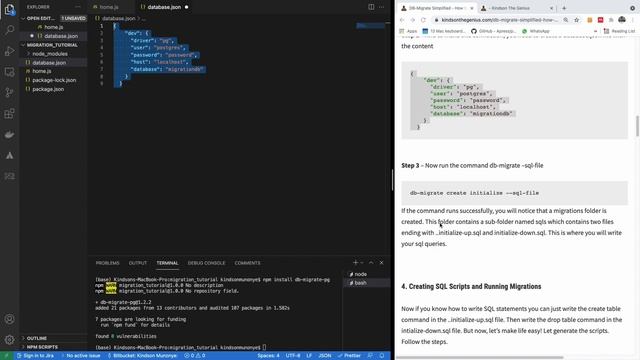Open the Source Control view
640x360 pixels.
(x=9, y=93)
